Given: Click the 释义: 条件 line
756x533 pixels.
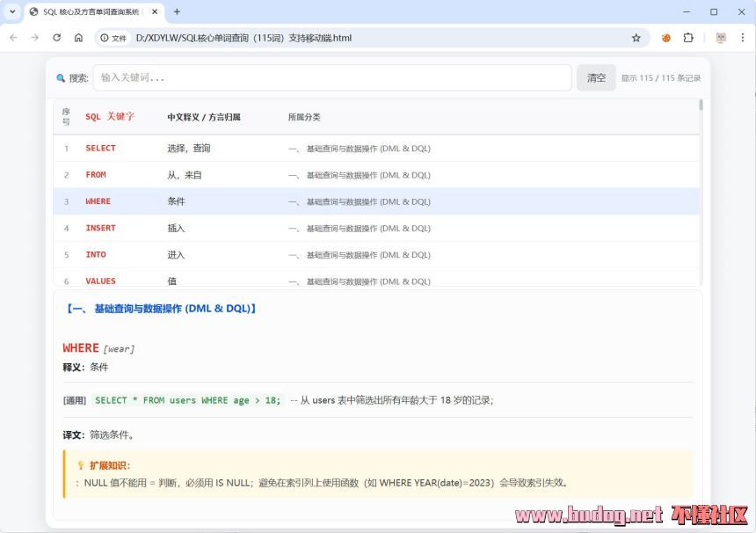Looking at the screenshot, I should coord(85,367).
